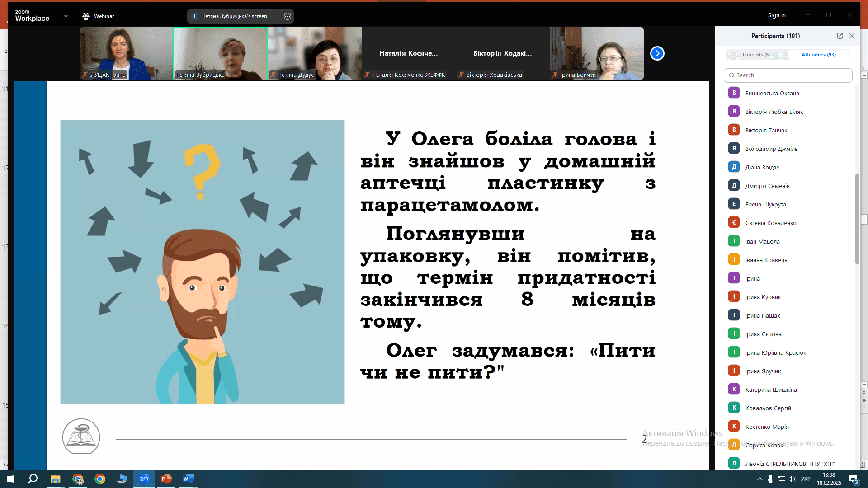This screenshot has width=868, height=488.
Task: Select Наталія Косяченко ЖБФФК video tile
Action: pyautogui.click(x=409, y=53)
